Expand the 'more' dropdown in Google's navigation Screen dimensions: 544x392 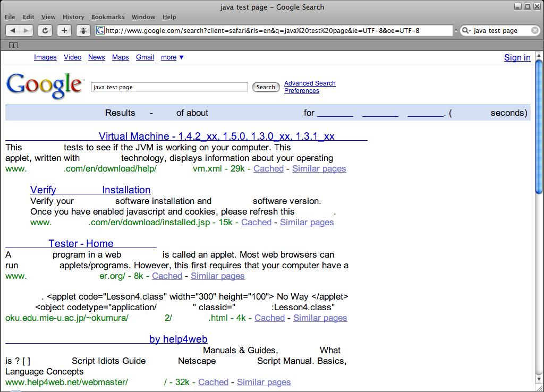172,57
